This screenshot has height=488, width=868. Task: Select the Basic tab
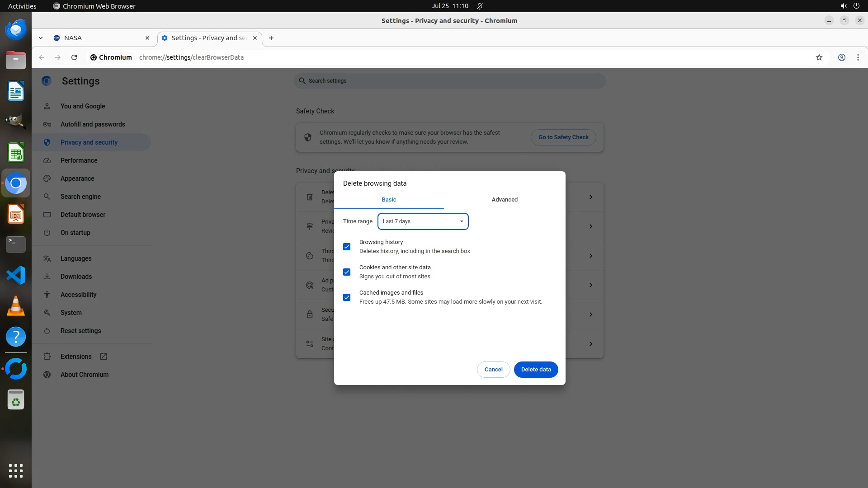pyautogui.click(x=389, y=200)
